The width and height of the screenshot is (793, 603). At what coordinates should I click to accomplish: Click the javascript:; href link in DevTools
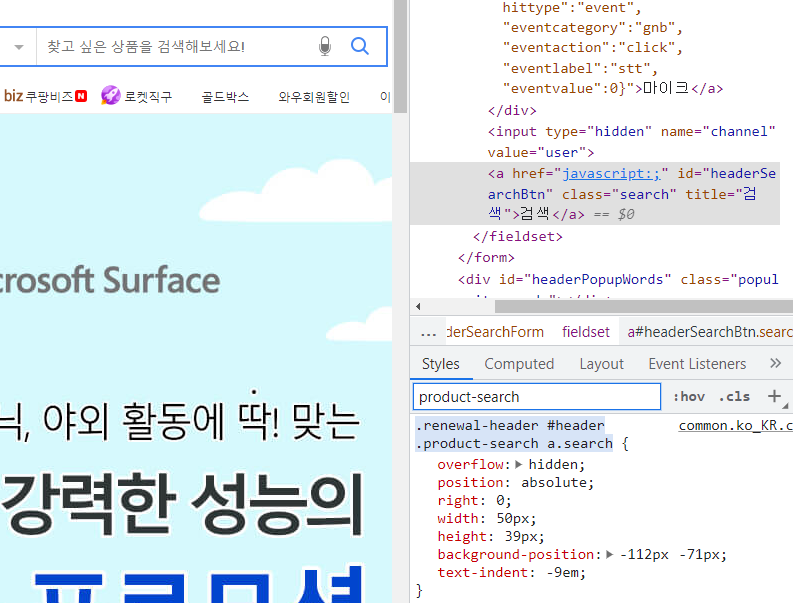[611, 174]
